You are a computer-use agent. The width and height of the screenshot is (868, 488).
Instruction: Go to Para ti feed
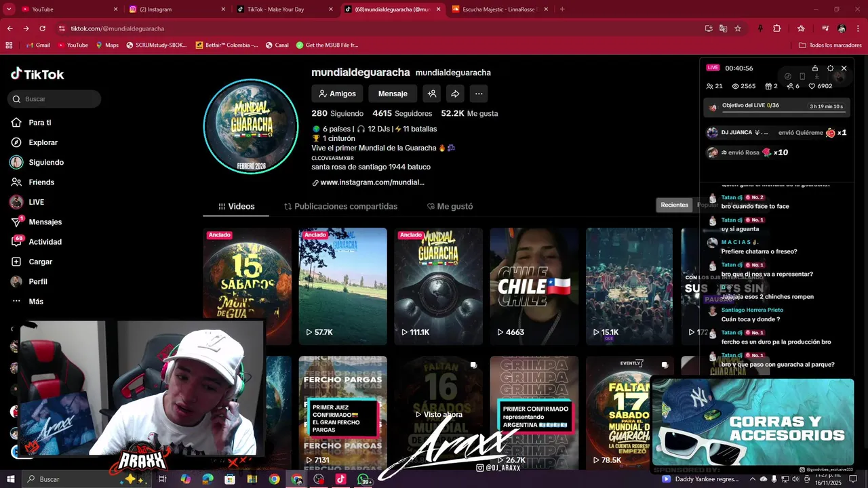[31, 123]
